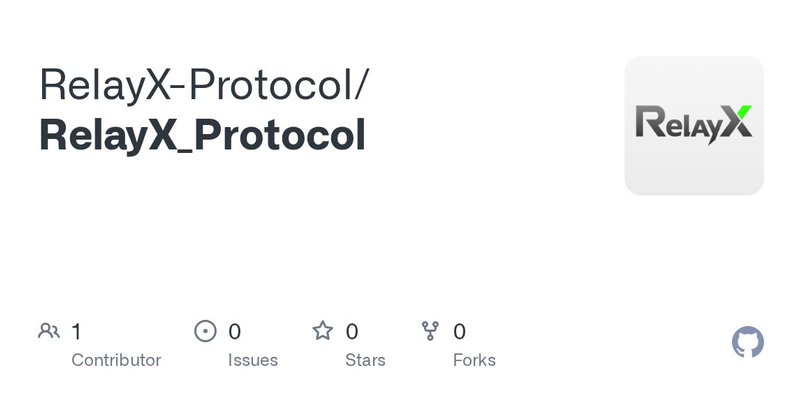Select the "Stars" label
This screenshot has height=419, width=800.
tap(366, 360)
